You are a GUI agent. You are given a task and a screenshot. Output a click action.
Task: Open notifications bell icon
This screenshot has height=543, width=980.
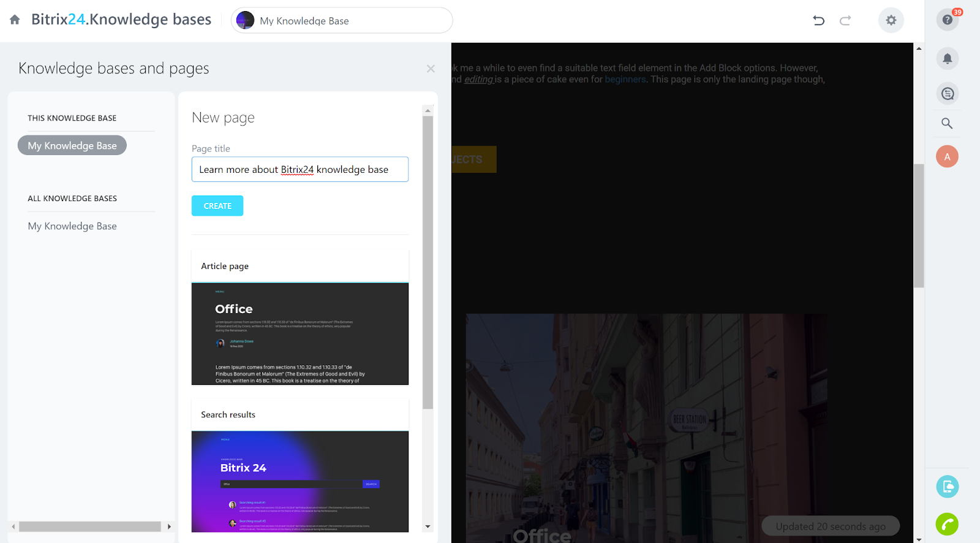tap(947, 59)
